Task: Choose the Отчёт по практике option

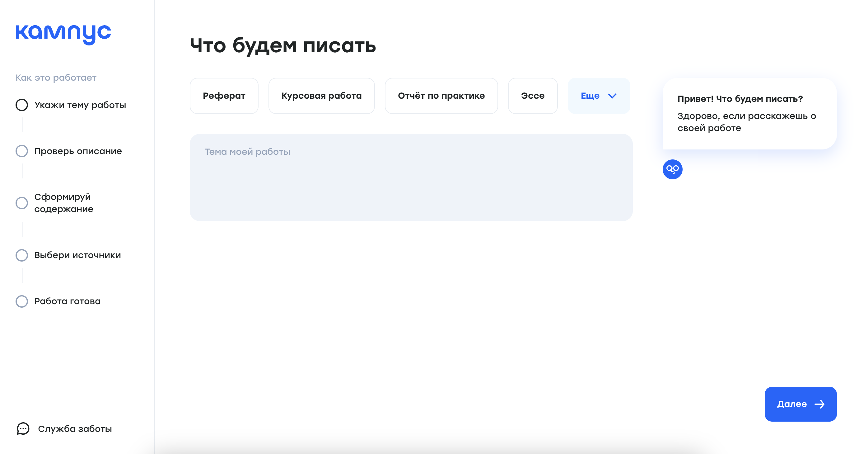Action: (x=441, y=96)
